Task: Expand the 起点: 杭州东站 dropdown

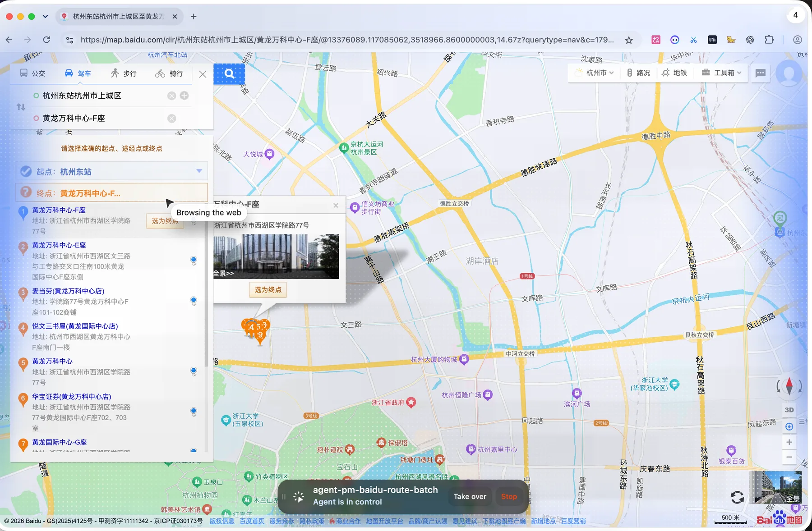Action: [199, 171]
